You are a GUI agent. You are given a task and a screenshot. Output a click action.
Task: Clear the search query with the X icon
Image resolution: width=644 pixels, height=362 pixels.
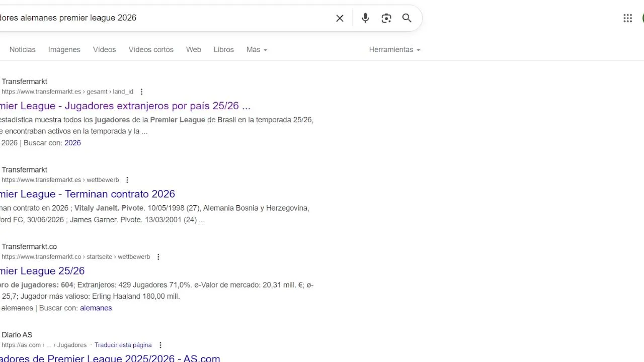coord(340,18)
